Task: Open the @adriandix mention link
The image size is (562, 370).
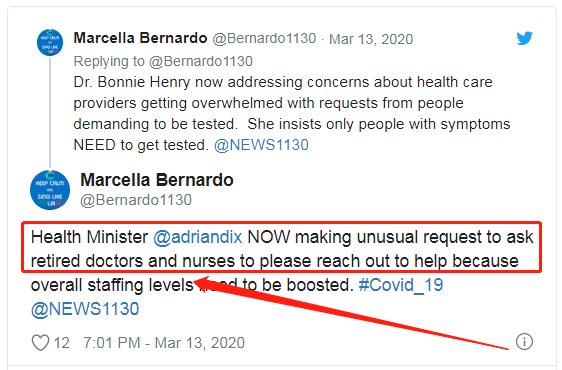Action: 197,237
